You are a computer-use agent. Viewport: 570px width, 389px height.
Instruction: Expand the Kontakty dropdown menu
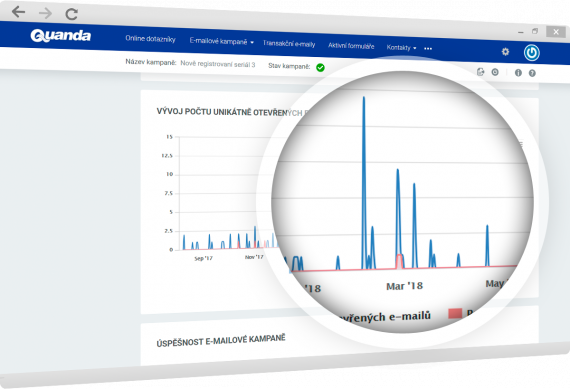401,47
